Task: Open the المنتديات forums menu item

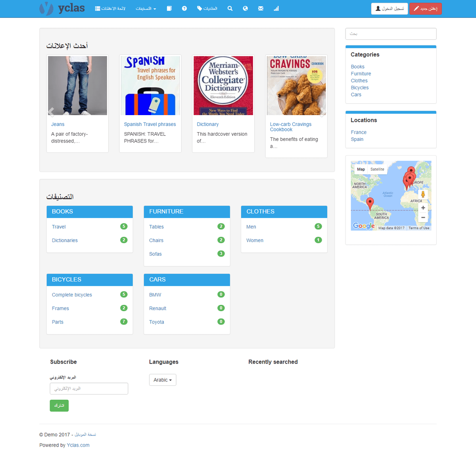Action: [207, 8]
